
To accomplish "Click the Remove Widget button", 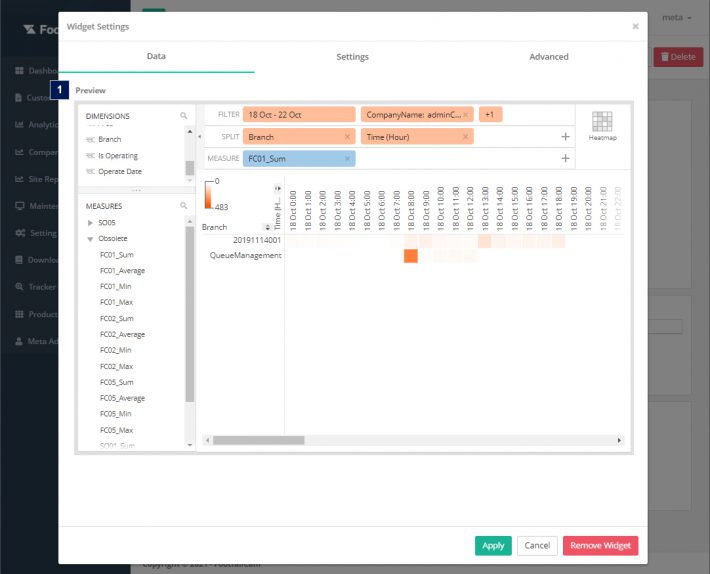I will 600,545.
